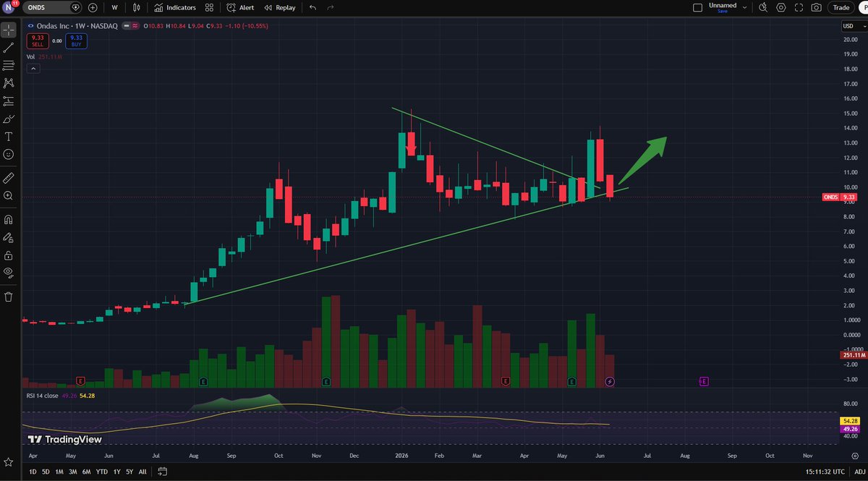Switch to 1M date range
The image size is (868, 481).
59,472
